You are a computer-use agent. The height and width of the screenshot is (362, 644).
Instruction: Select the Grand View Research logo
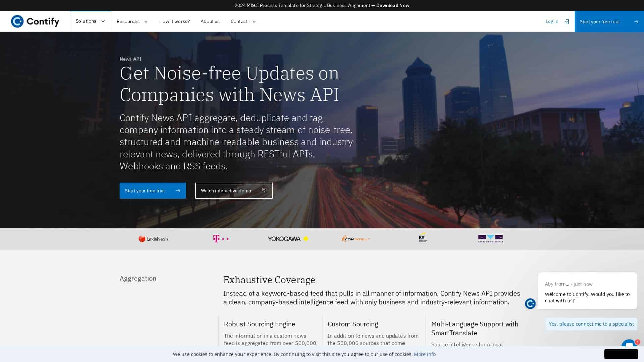coord(490,239)
